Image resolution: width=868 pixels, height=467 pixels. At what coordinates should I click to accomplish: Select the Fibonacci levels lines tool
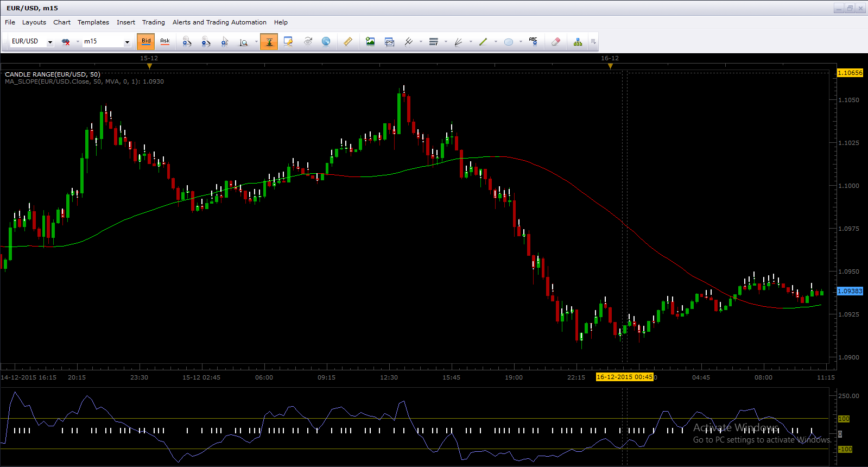[x=434, y=42]
